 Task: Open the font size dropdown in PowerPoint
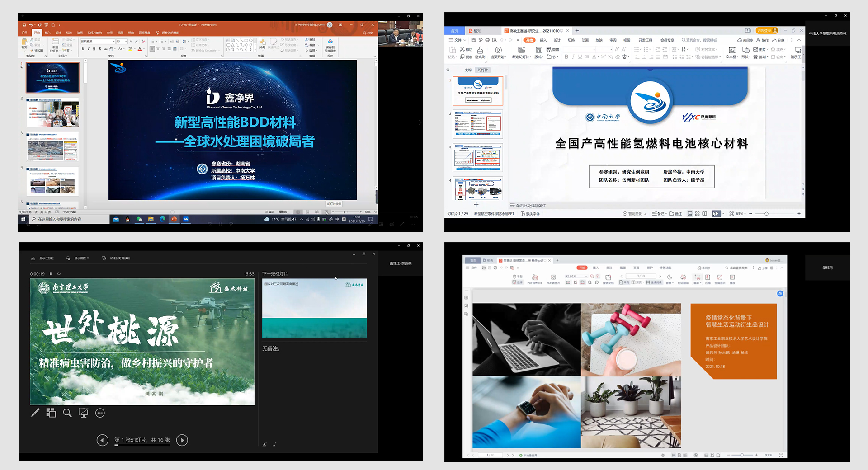[x=126, y=42]
